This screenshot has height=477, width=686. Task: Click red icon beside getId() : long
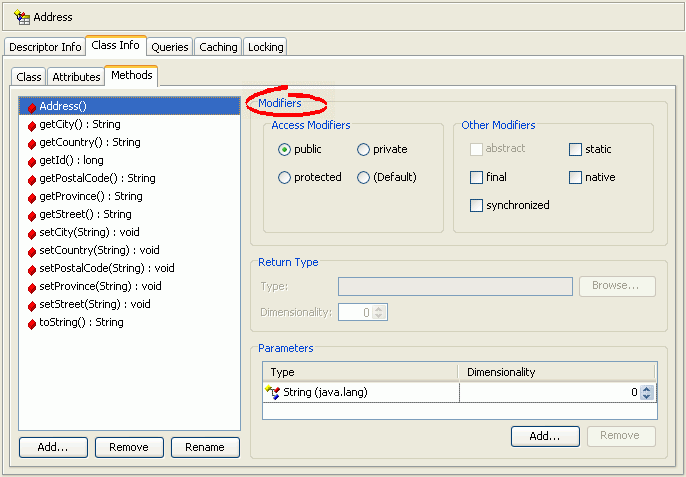coord(32,161)
